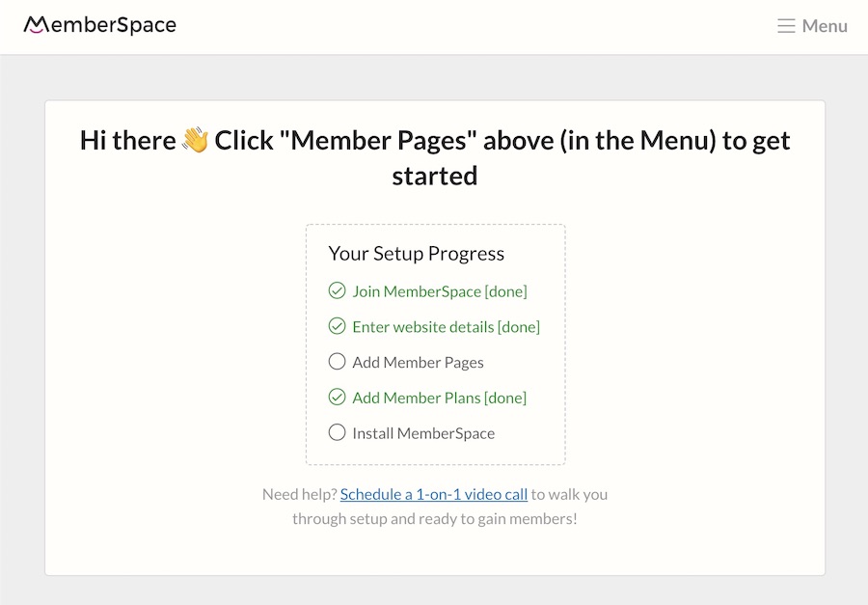Viewport: 868px width, 605px height.
Task: Open the Enter website details [done] step
Action: [447, 327]
